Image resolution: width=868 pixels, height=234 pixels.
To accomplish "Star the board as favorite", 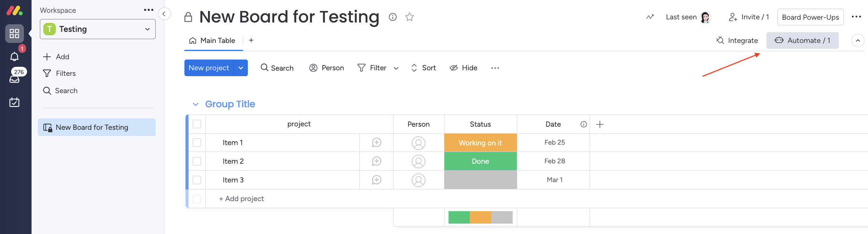I will click(409, 17).
